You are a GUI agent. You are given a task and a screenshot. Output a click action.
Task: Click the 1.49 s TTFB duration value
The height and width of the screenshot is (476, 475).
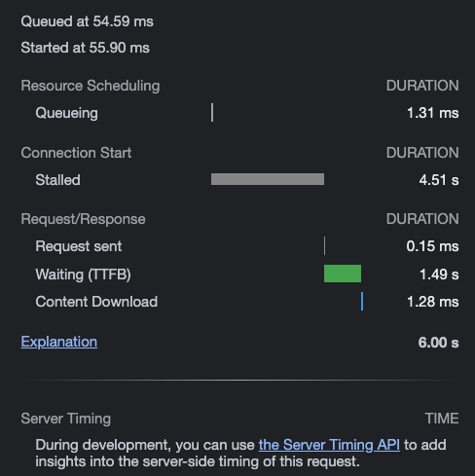(x=439, y=275)
